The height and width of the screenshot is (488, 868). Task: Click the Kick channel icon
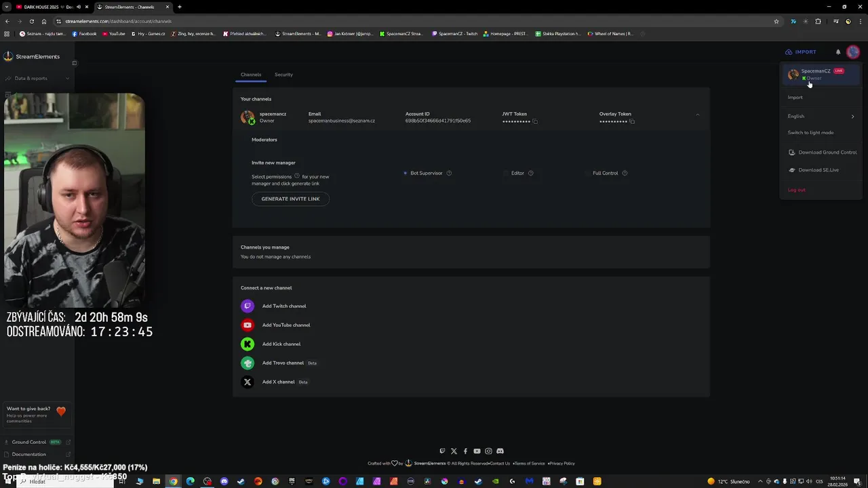click(x=248, y=344)
